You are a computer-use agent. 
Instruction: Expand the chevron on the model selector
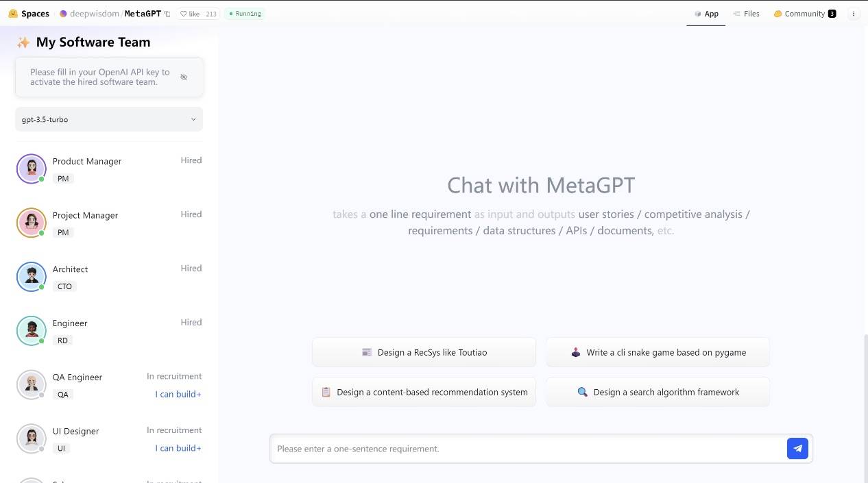[193, 119]
